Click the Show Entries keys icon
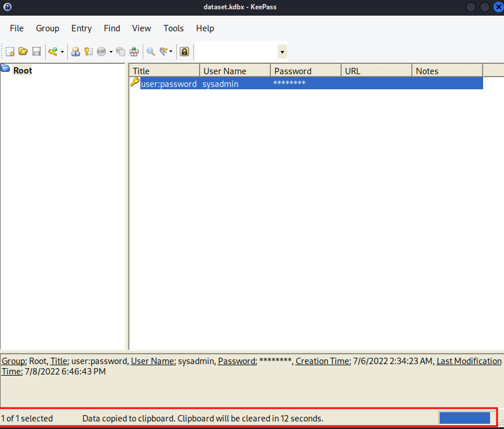 164,52
